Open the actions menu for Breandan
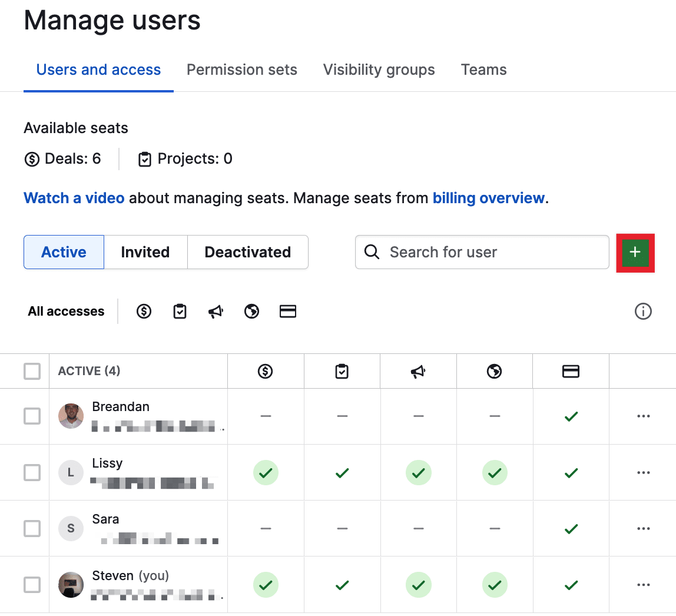Screen dimensions: 676x616 click(643, 416)
